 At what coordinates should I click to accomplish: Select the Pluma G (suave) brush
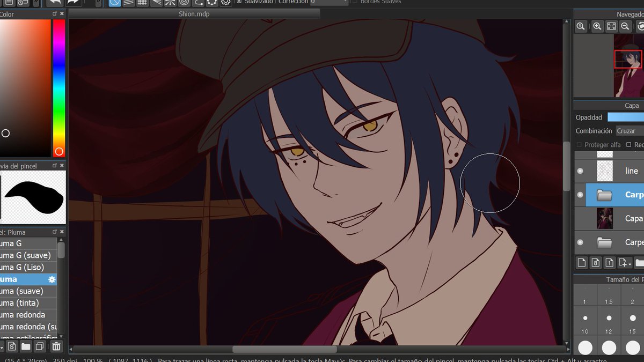(28, 255)
